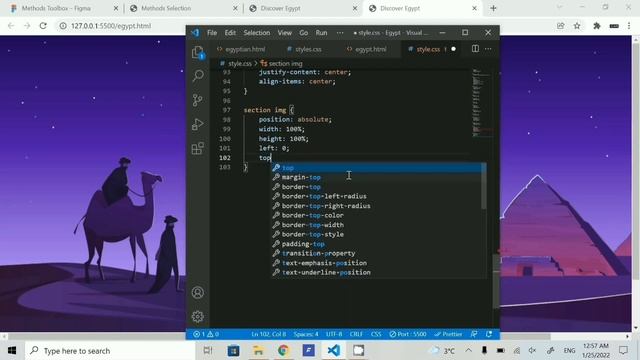This screenshot has height=360, width=640.
Task: Click style.css in the breadcrumb
Action: click(240, 63)
